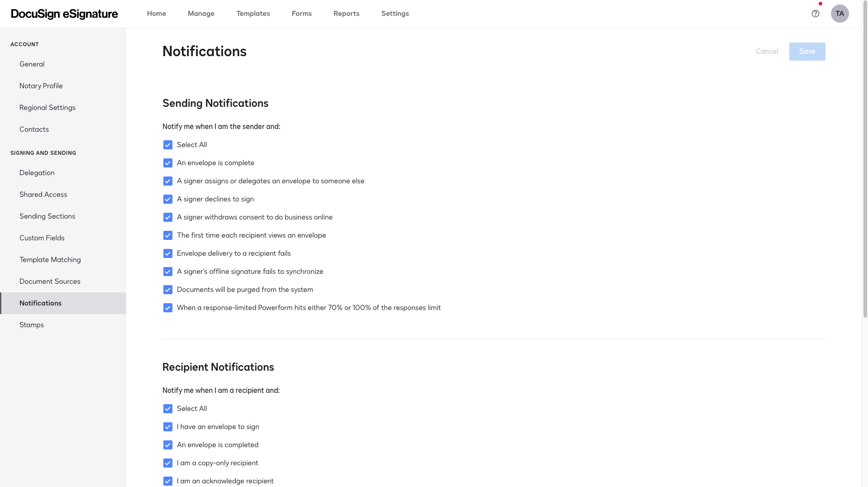Uncheck 'Documents will be purged' notification
Screen dimensions: 868x487
click(x=168, y=290)
